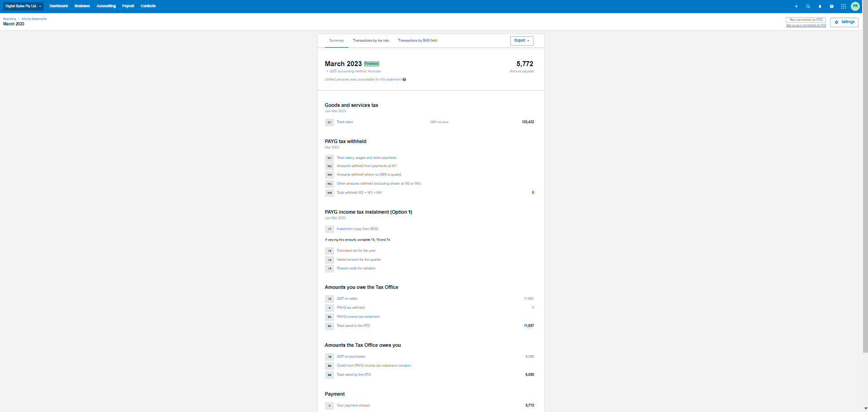Click the page vertical scrollbar
The width and height of the screenshot is (868, 412).
click(x=865, y=181)
